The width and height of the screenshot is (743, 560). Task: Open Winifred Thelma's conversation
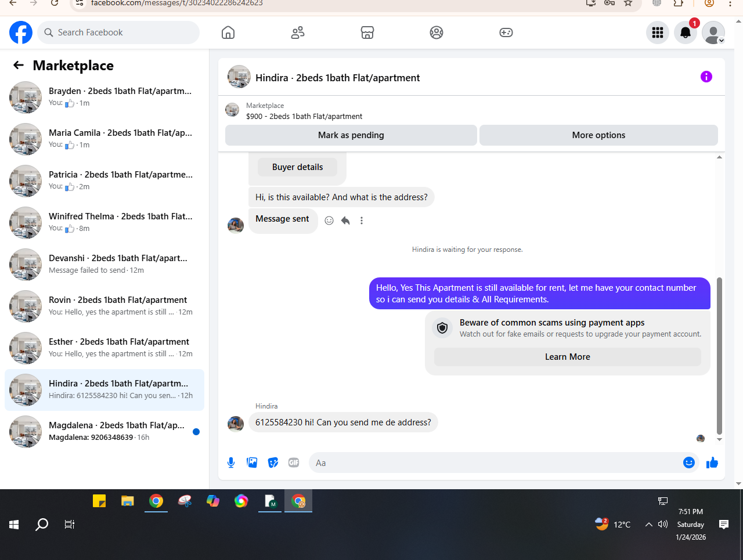104,223
